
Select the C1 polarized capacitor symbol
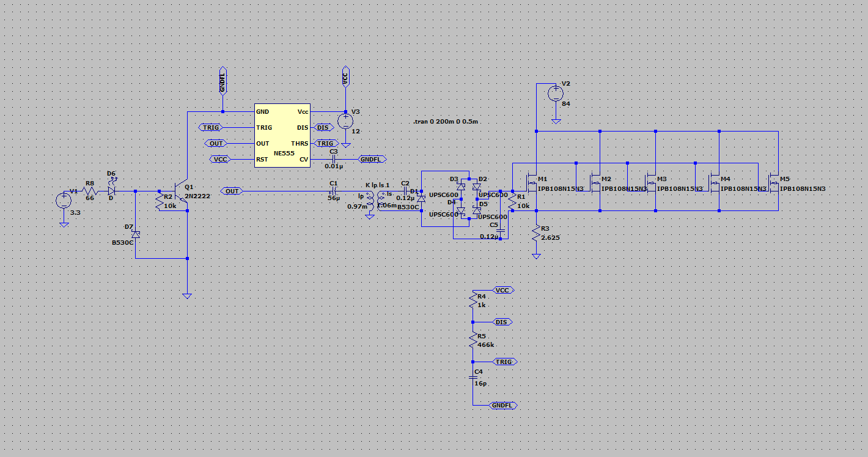tap(333, 191)
